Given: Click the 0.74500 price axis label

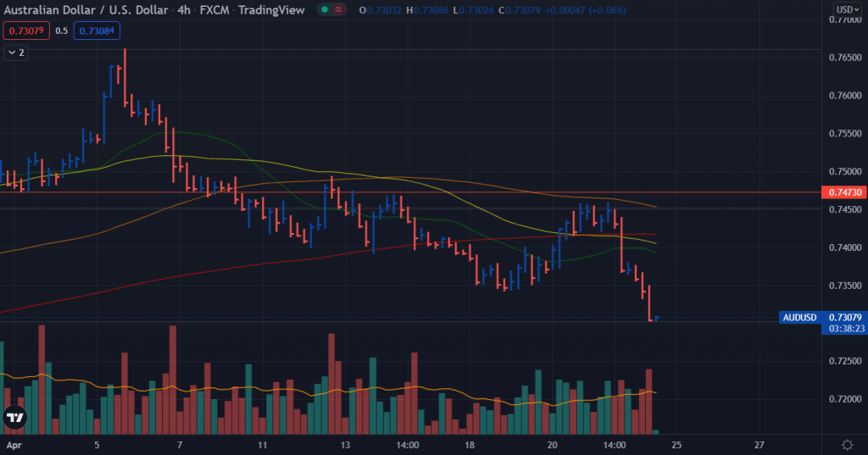Looking at the screenshot, I should pos(845,210).
